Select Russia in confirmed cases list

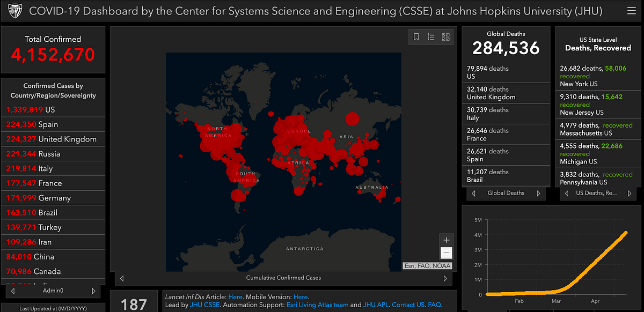click(x=53, y=154)
